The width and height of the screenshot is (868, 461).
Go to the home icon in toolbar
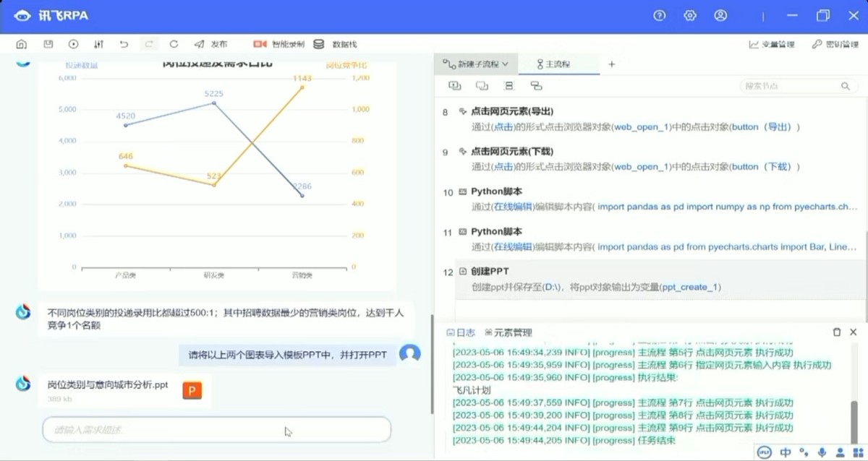coord(22,44)
